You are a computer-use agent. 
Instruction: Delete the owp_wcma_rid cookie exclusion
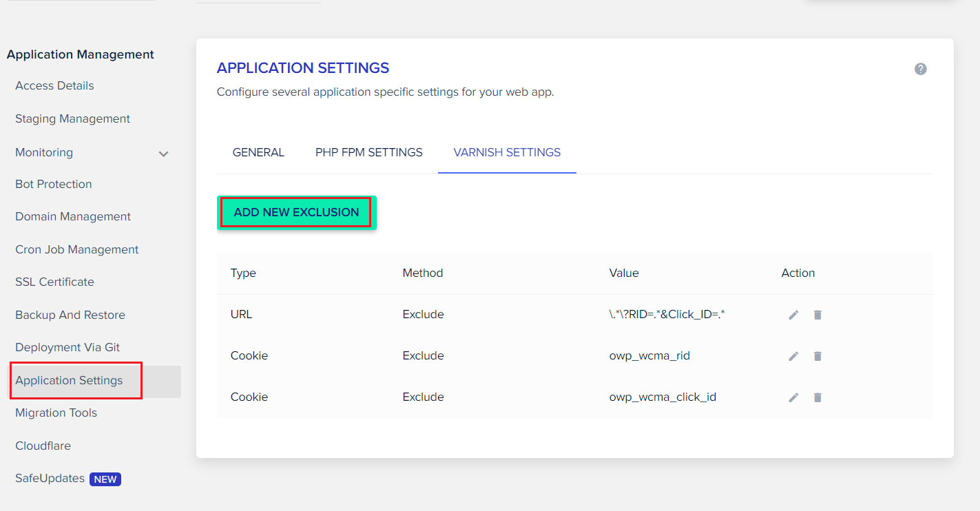coord(817,356)
